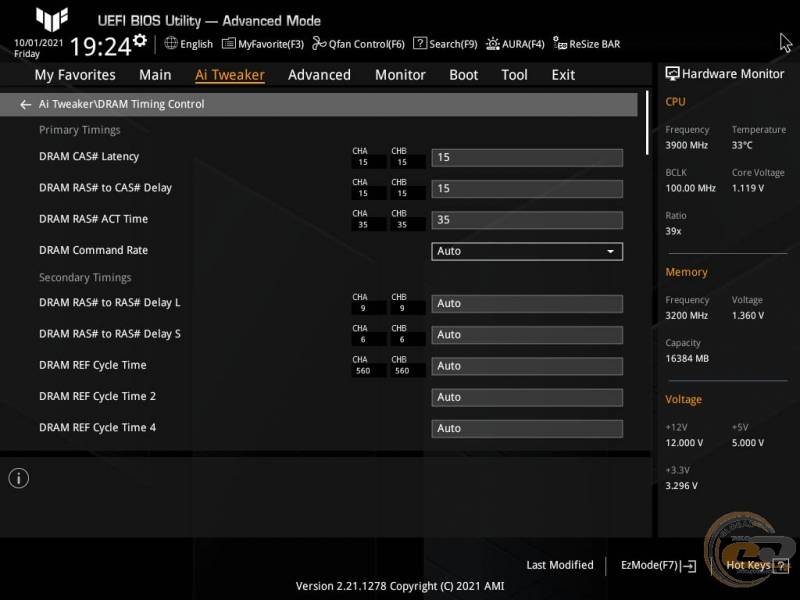Screen dimensions: 800x600
Task: Click memory capacity value 16384 MB
Action: pyautogui.click(x=687, y=359)
